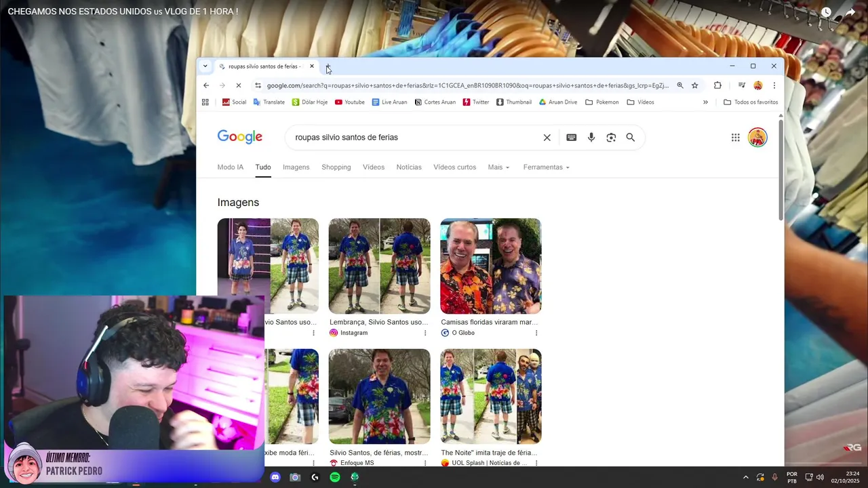Open the tab search dropdown arrow
The height and width of the screenshot is (488, 868).
point(205,66)
